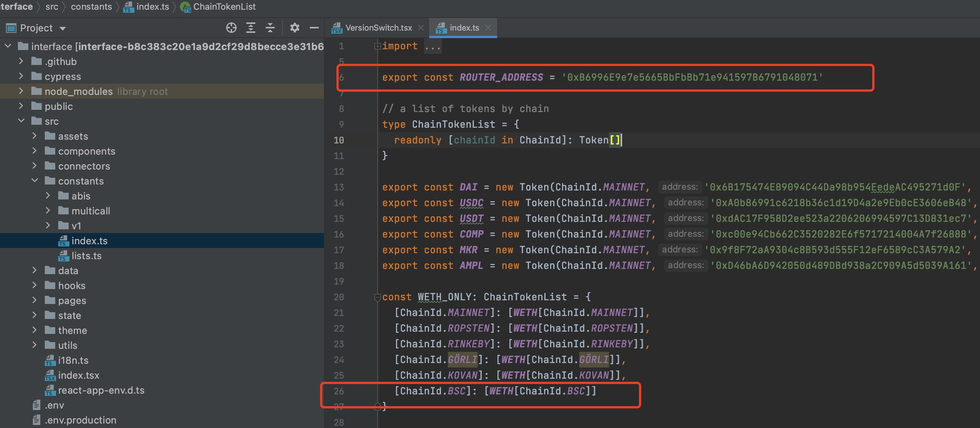Image resolution: width=980 pixels, height=428 pixels.
Task: Click the Expand All toolbar icon
Action: pos(251,28)
